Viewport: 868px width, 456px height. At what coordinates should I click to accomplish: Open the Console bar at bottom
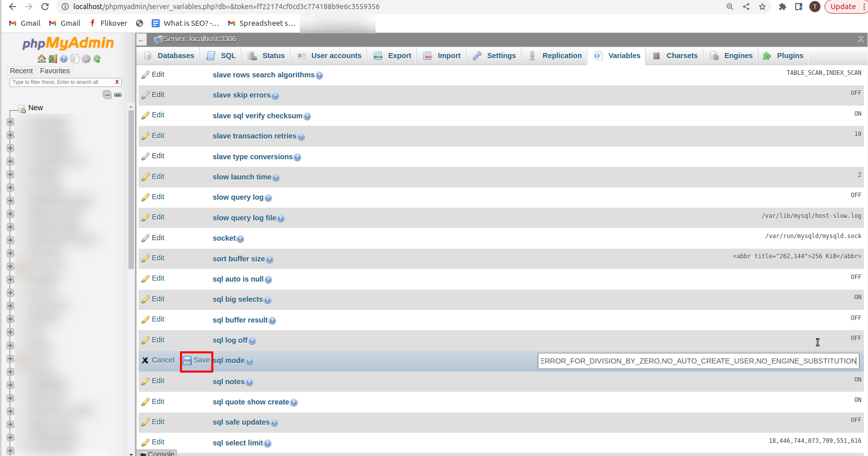point(157,453)
